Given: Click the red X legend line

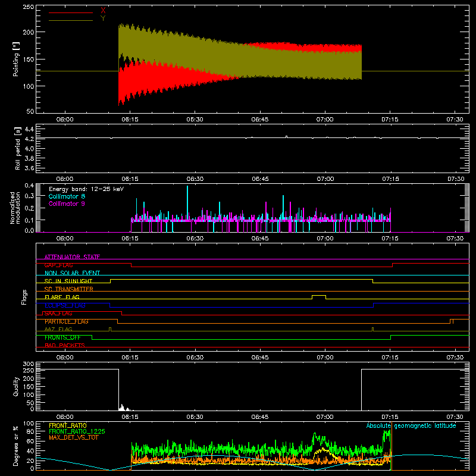Looking at the screenshot, I should (x=70, y=12).
